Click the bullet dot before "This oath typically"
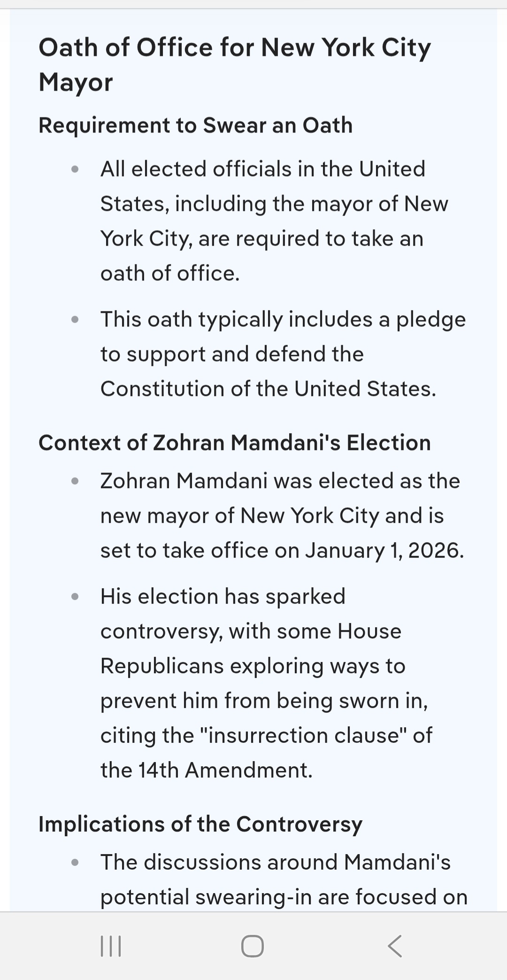Screen dimensions: 507x980 75,320
